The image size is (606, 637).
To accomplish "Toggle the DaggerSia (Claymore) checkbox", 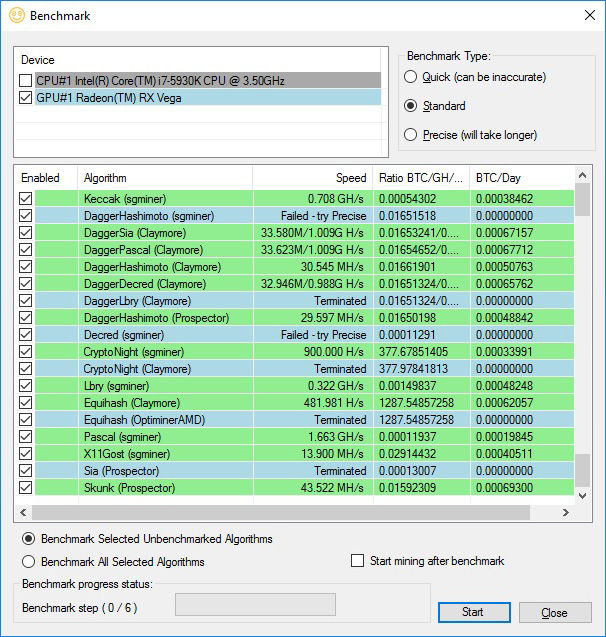I will pos(26,232).
